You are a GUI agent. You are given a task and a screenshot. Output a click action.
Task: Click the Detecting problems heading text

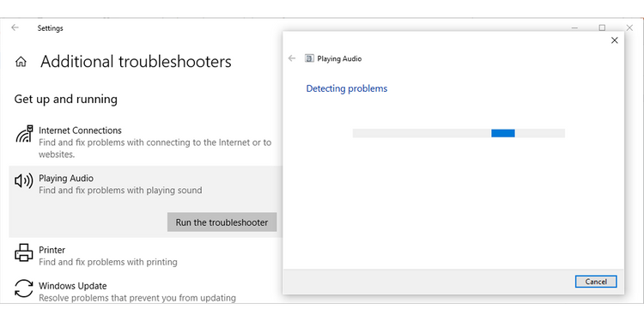[347, 88]
